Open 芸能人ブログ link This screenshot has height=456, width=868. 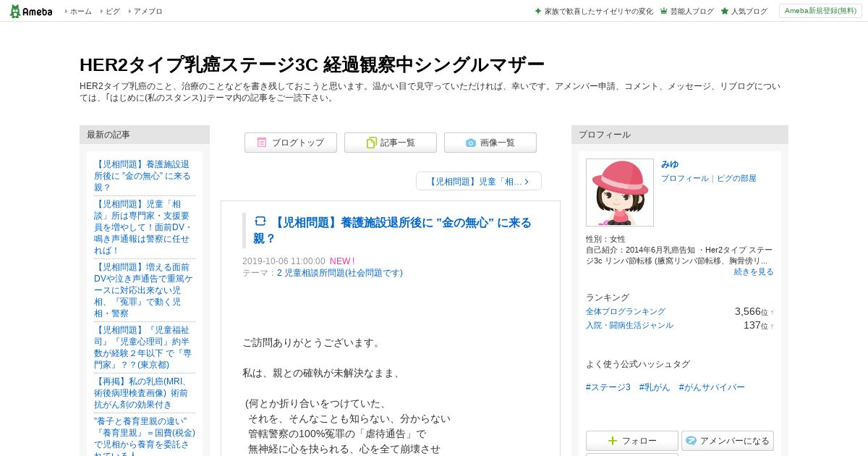pyautogui.click(x=692, y=12)
